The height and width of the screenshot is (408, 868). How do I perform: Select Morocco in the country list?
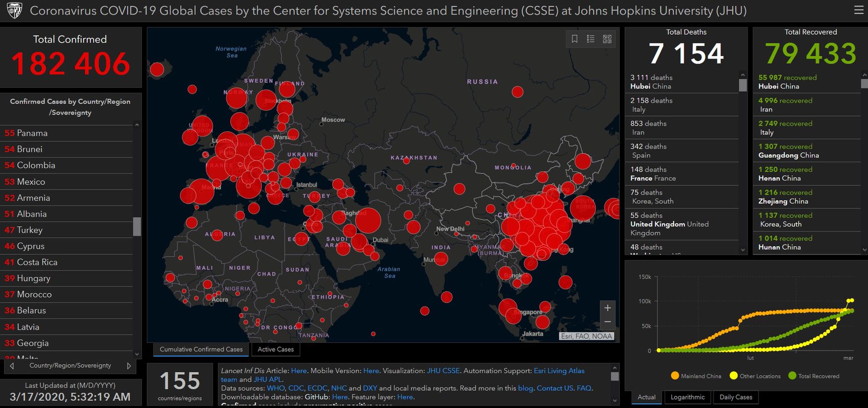pos(67,295)
